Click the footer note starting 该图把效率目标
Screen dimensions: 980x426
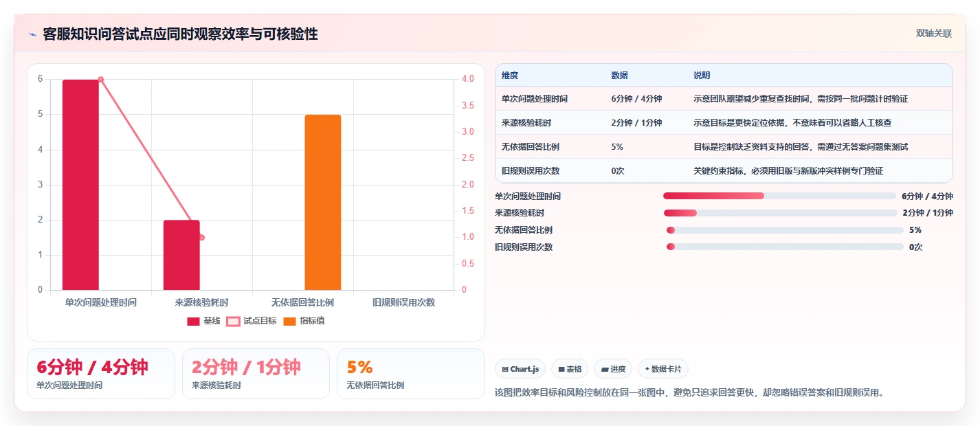(x=689, y=393)
